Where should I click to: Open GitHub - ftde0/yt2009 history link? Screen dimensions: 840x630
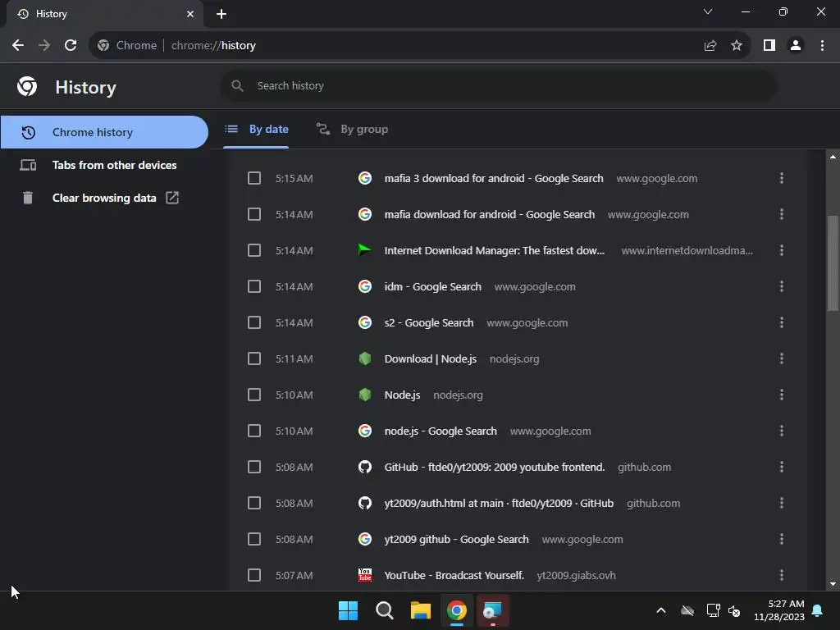494,467
